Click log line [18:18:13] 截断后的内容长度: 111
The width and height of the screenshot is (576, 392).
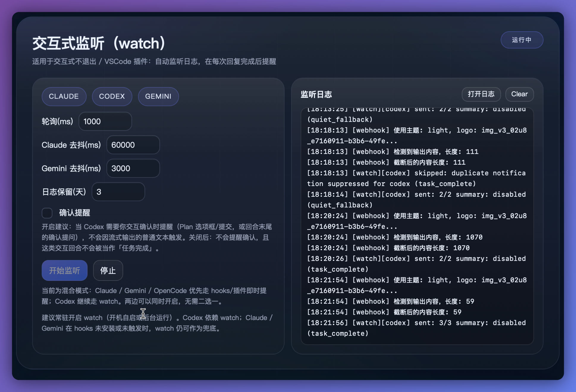coord(386,162)
